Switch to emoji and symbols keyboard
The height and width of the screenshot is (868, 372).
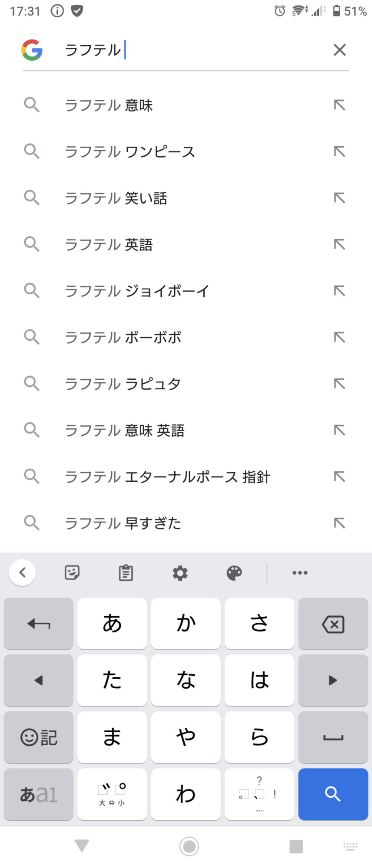38,737
